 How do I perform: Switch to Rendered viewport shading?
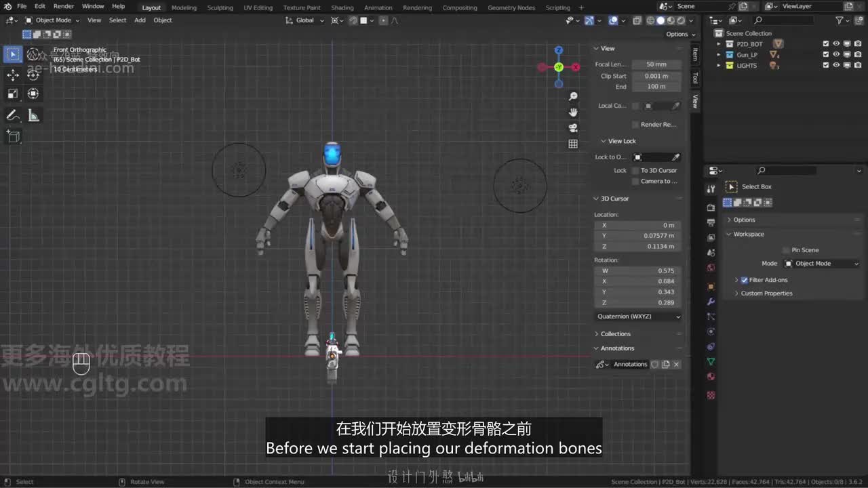682,20
